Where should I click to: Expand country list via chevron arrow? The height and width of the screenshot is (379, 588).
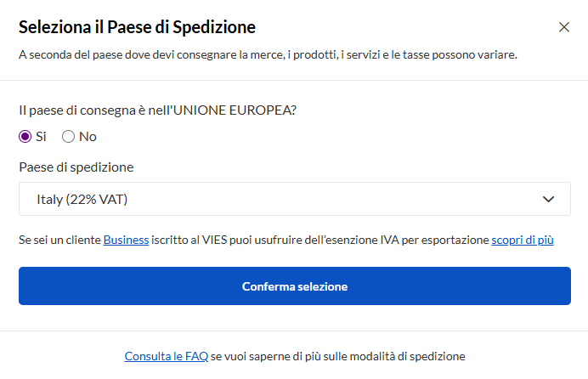[548, 199]
